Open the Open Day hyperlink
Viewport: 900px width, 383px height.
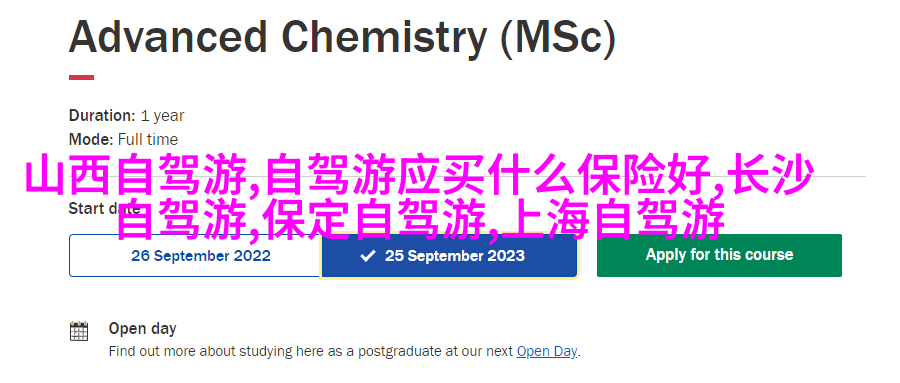547,351
